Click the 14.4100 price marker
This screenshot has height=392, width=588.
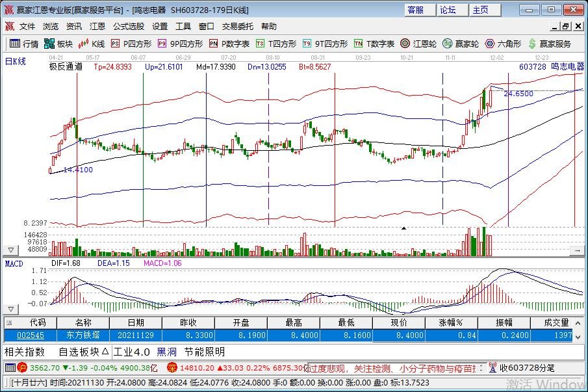pyautogui.click(x=78, y=170)
